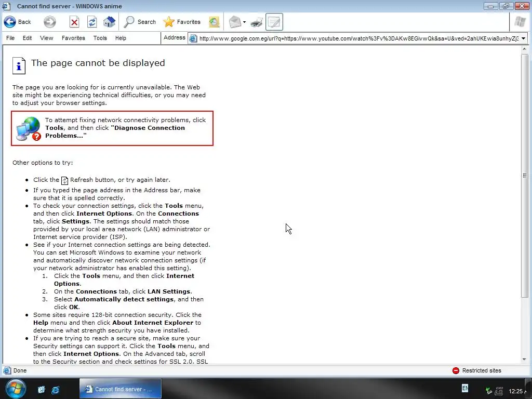Image resolution: width=532 pixels, height=399 pixels.
Task: Expand the Mail button dropdown arrow
Action: (x=244, y=22)
